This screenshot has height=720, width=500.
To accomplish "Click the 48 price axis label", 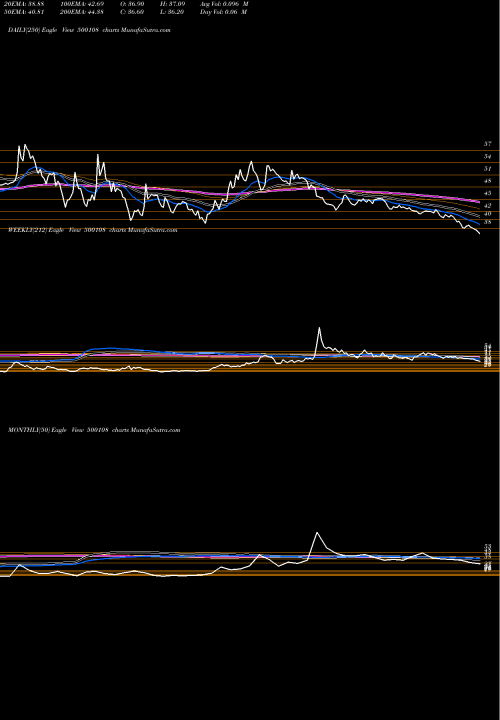I will (x=488, y=181).
